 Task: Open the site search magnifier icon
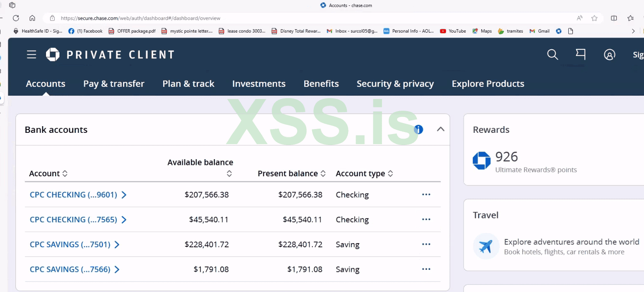click(x=553, y=54)
